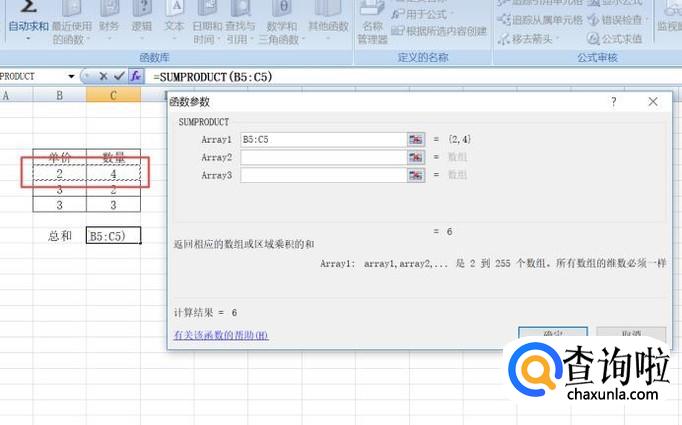Click the Array2 input field
The width and height of the screenshot is (682, 425).
(322, 157)
